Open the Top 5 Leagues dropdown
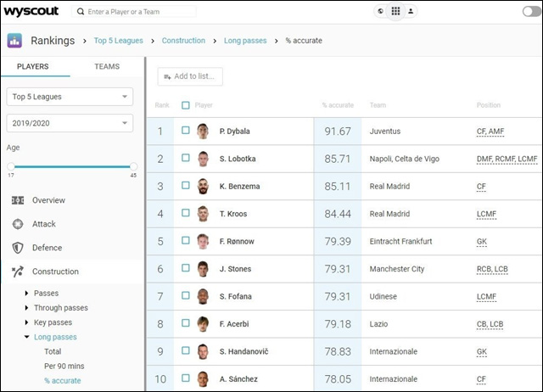543x392 pixels. tap(70, 97)
